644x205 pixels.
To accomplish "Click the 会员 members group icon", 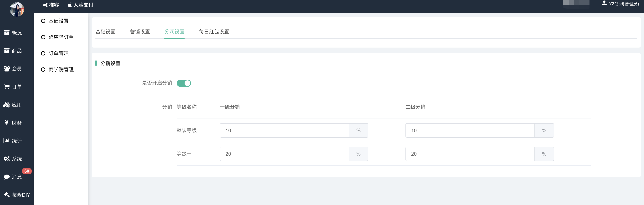I will point(7,69).
